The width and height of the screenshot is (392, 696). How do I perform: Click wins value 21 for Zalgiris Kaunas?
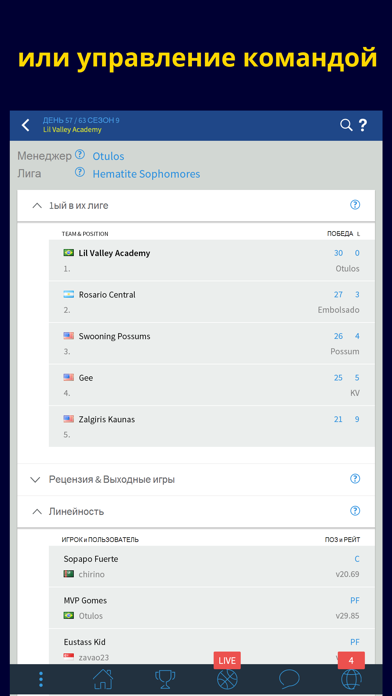click(x=338, y=419)
